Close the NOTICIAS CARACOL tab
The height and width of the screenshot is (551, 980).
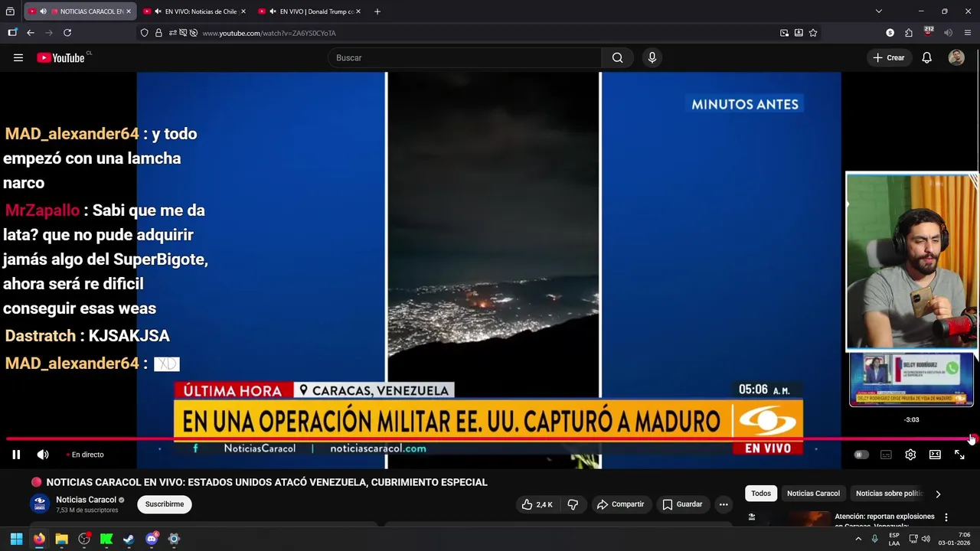129,11
